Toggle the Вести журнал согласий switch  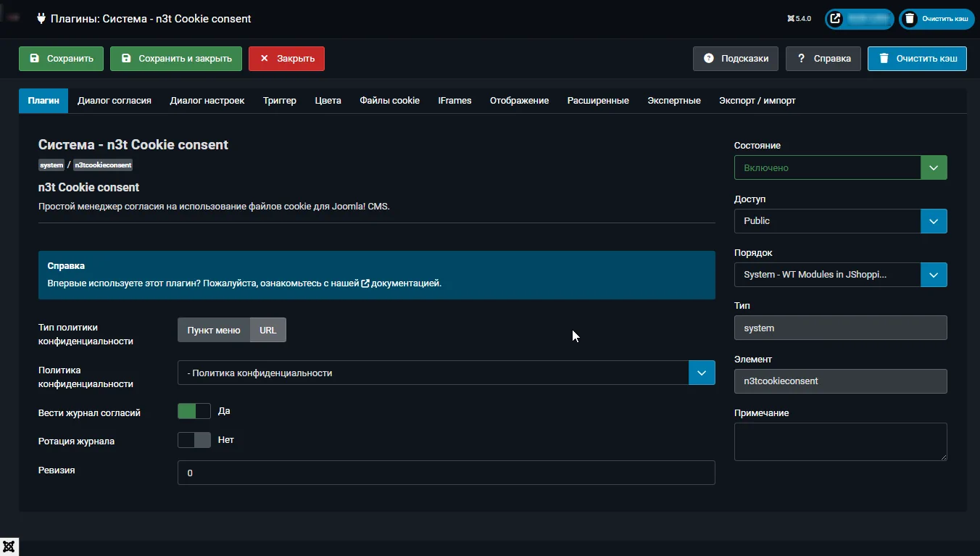click(x=194, y=412)
